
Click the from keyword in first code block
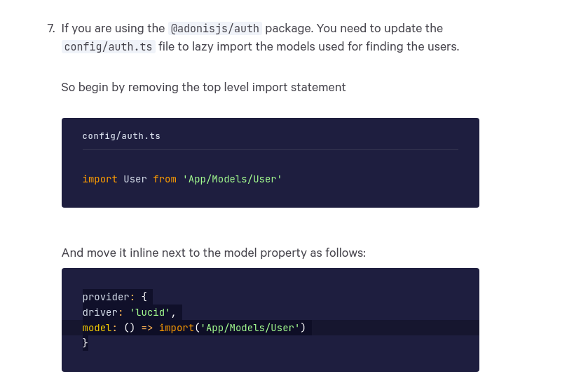pos(165,179)
